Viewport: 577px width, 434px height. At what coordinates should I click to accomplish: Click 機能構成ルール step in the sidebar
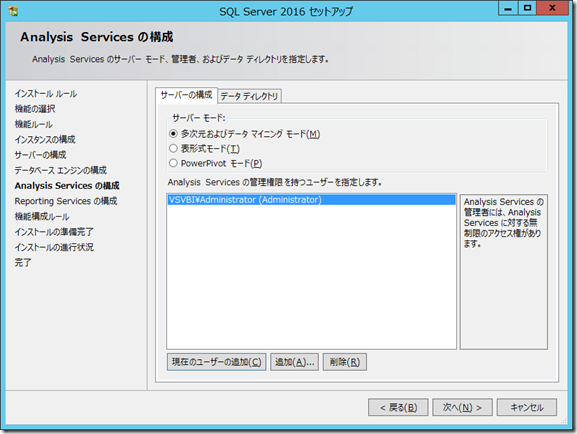coord(42,216)
